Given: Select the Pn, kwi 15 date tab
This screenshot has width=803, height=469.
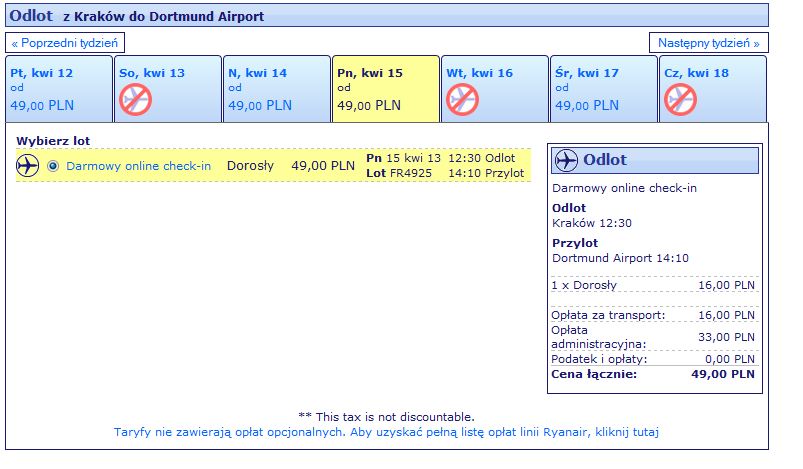Looking at the screenshot, I should (386, 89).
